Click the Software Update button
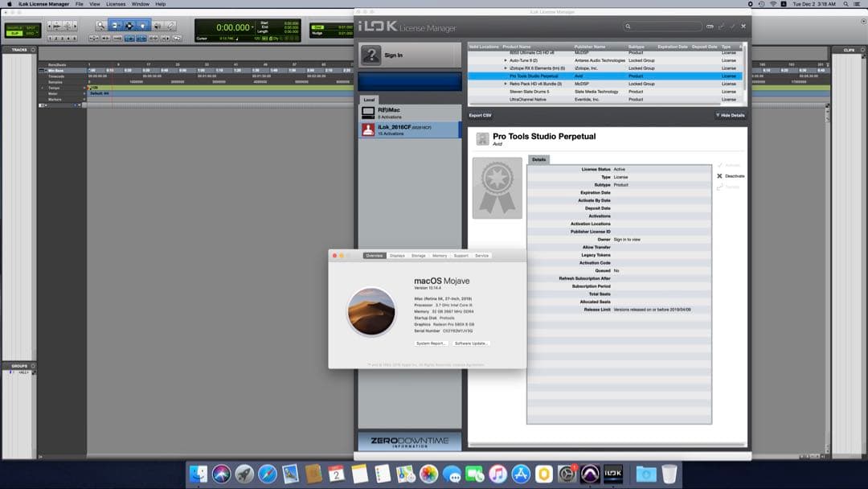868x489 pixels. pyautogui.click(x=471, y=343)
